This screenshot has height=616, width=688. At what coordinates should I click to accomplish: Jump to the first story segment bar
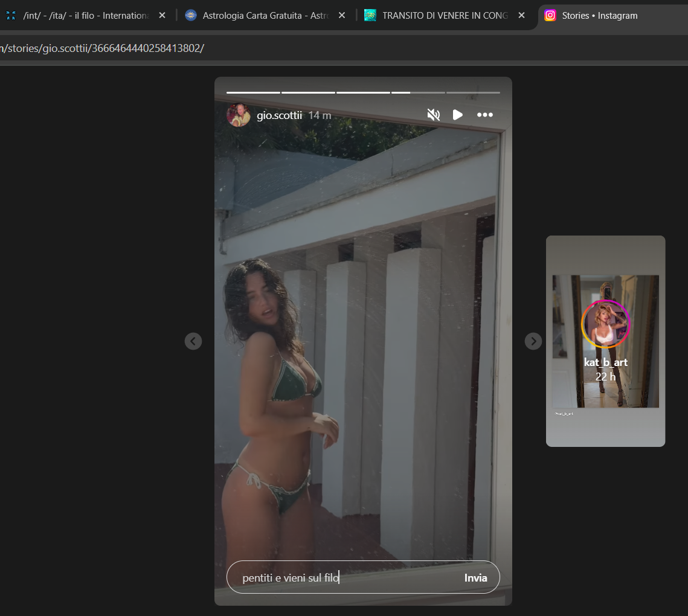click(253, 92)
